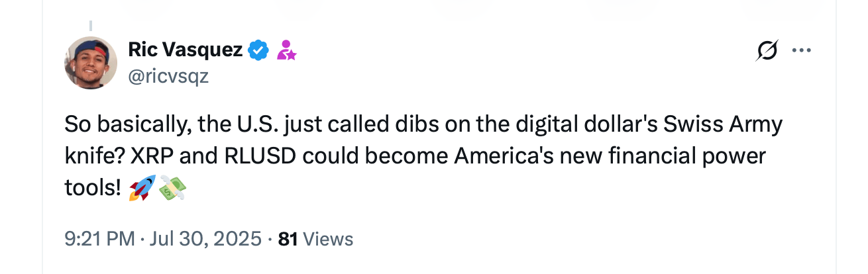This screenshot has height=274, width=868.
Task: Open the @ricvsqz handle link
Action: coord(167,76)
